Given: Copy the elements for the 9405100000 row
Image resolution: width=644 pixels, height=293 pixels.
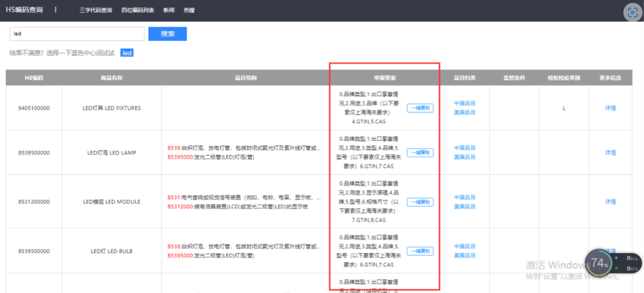Looking at the screenshot, I should (x=420, y=108).
